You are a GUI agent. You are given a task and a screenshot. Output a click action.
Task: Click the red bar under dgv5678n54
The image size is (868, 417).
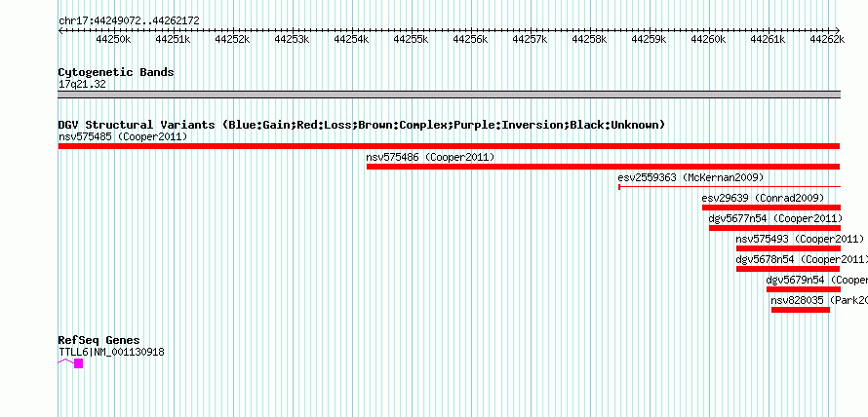(x=788, y=269)
